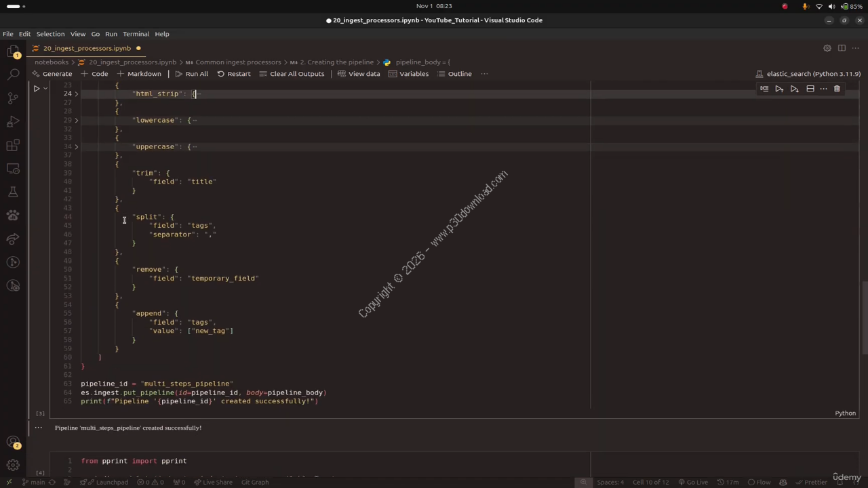Toggle the notebook Outline view
This screenshot has height=488, width=868.
454,74
